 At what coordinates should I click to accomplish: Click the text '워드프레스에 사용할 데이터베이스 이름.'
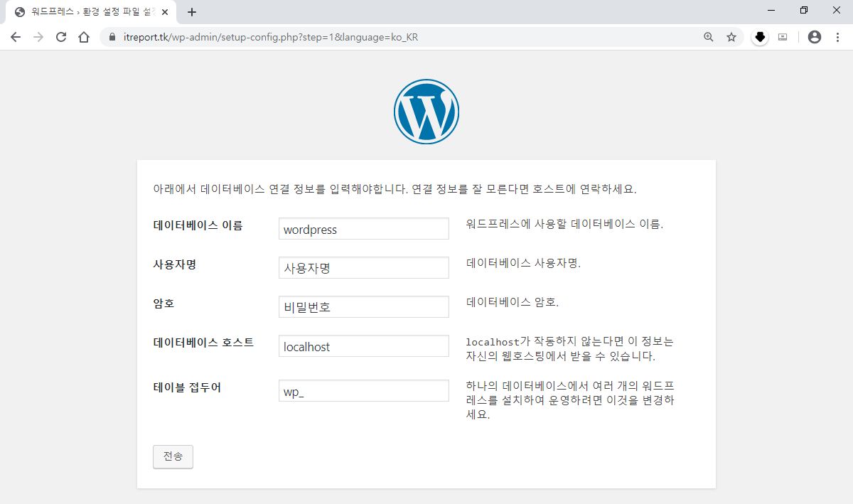click(x=564, y=224)
